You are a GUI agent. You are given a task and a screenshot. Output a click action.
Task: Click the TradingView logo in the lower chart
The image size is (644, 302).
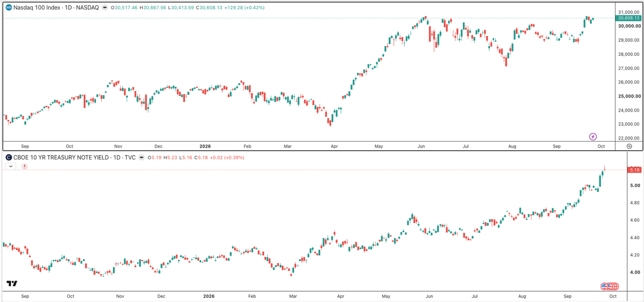pyautogui.click(x=12, y=283)
